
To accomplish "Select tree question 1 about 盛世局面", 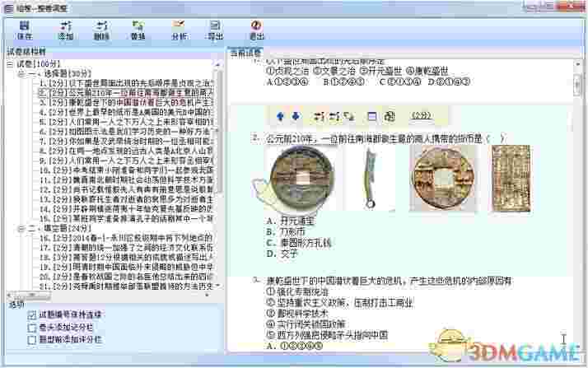I will click(x=126, y=83).
